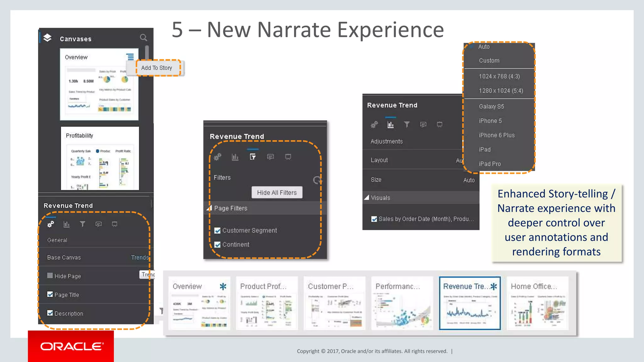
Task: Select General gear tab in left Revenue Trend panel
Action: pos(51,224)
